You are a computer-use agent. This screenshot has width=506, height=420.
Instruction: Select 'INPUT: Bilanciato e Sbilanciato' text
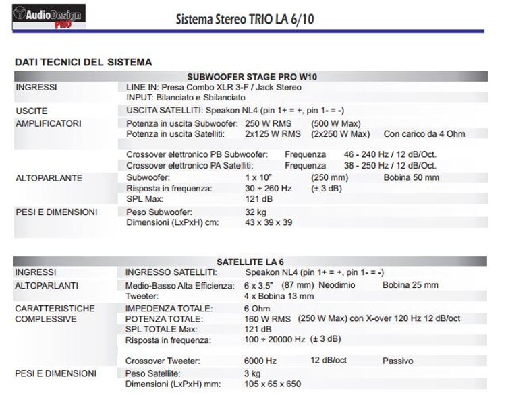pos(186,98)
